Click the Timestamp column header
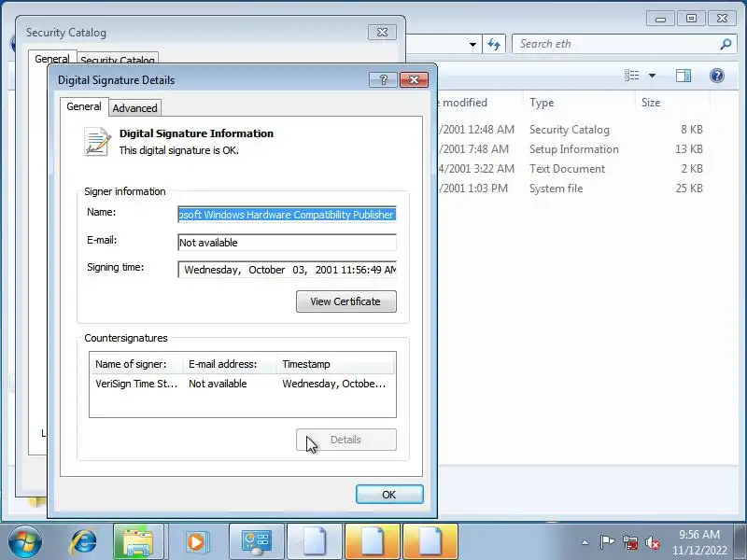Image resolution: width=747 pixels, height=560 pixels. (x=336, y=364)
